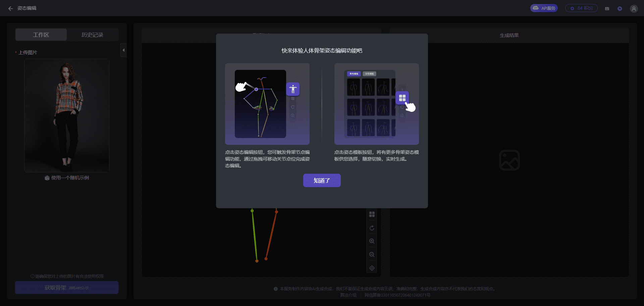644x306 pixels.
Task: Collapse the left sidebar panel arrow
Action: 123,50
